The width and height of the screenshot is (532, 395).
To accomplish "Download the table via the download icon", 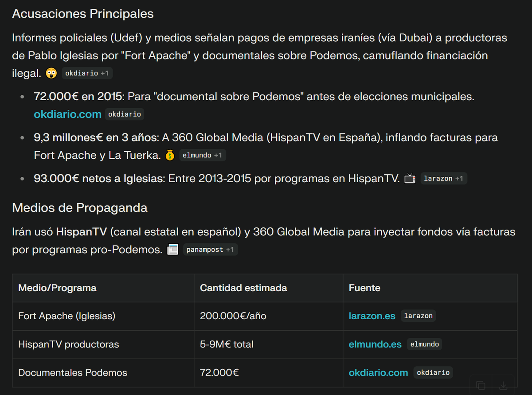I will 503,385.
